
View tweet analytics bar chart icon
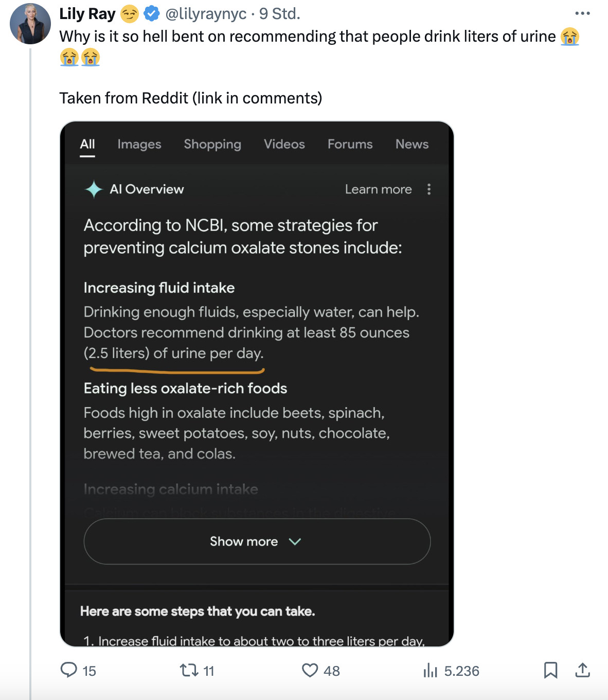pyautogui.click(x=430, y=670)
